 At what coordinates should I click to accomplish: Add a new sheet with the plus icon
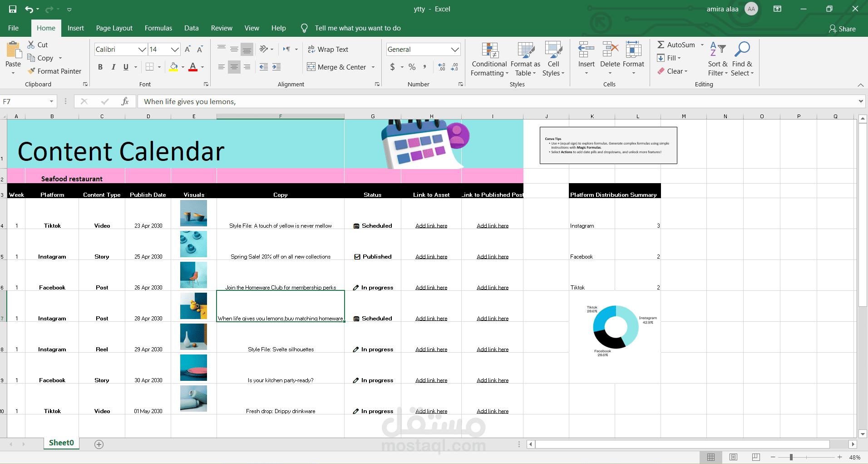click(99, 444)
